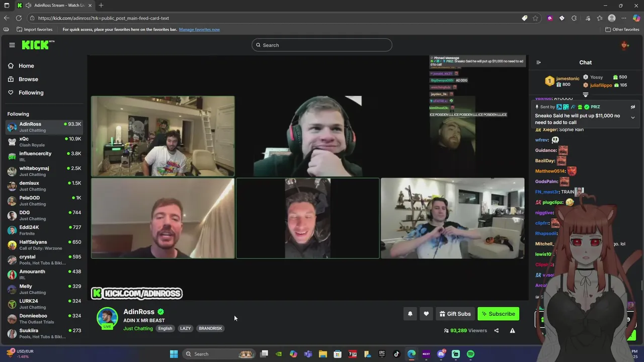Screen dimensions: 644x362
Task: Open DDG channel in sidebar
Action: 44,215
